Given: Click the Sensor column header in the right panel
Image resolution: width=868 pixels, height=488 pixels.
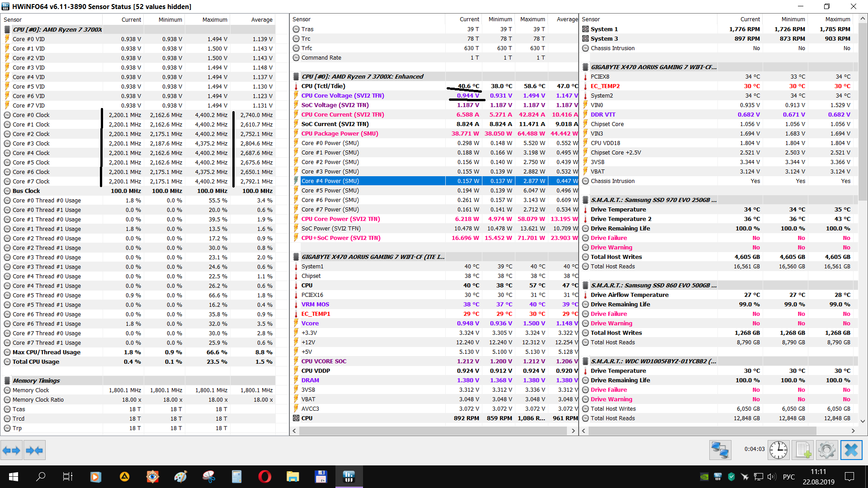Looking at the screenshot, I should click(590, 19).
